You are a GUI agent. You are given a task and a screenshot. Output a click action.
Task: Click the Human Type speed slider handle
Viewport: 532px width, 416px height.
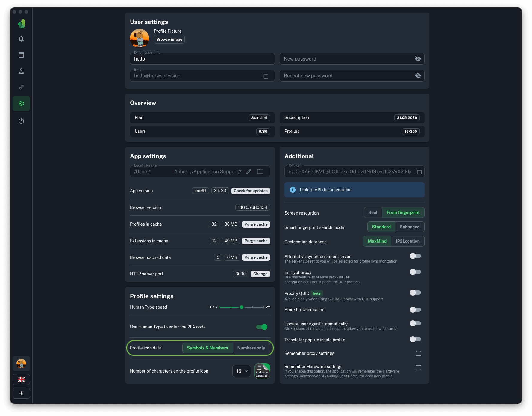click(242, 307)
